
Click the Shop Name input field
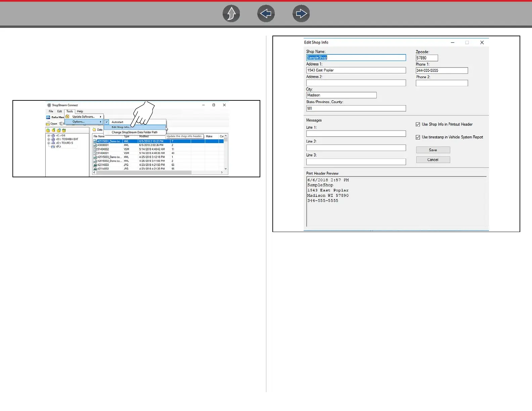pos(356,58)
